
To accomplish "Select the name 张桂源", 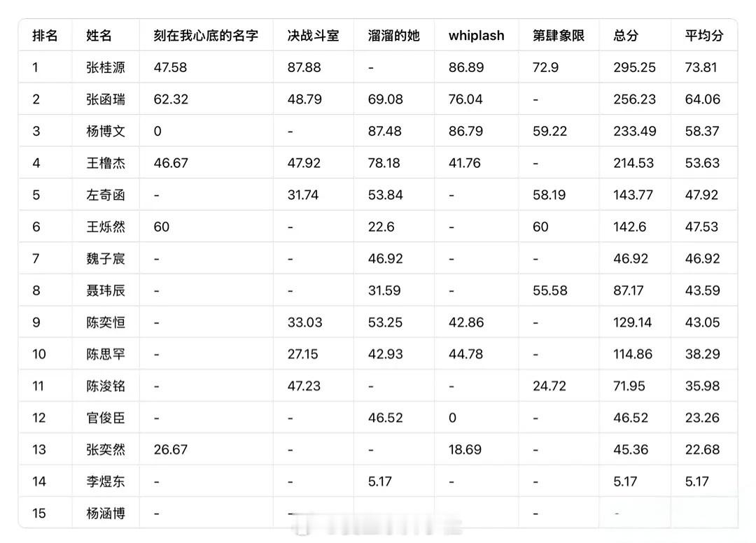I will coord(106,67).
